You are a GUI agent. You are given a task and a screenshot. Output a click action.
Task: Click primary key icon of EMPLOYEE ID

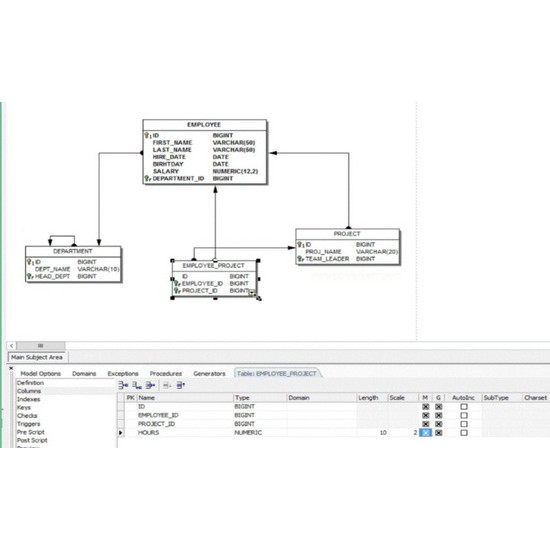pyautogui.click(x=148, y=135)
